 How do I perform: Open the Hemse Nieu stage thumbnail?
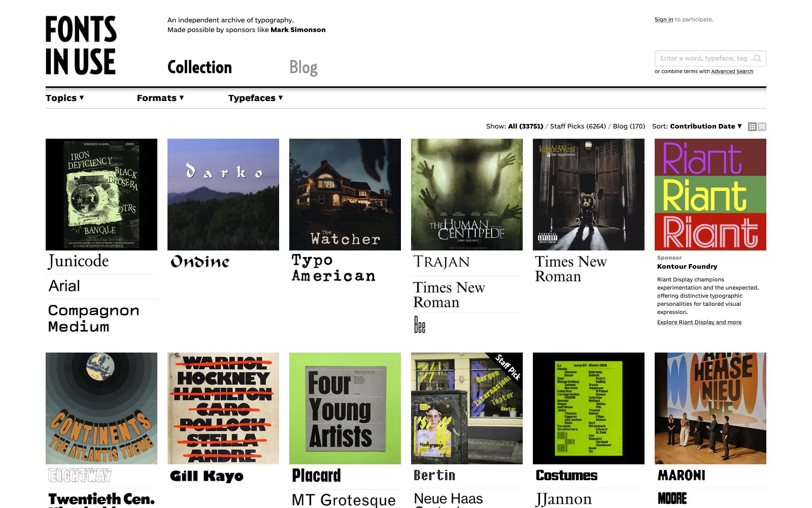coord(710,408)
